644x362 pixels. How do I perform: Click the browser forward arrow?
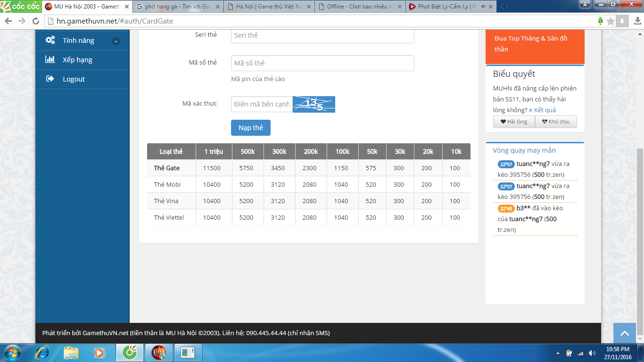point(22,21)
